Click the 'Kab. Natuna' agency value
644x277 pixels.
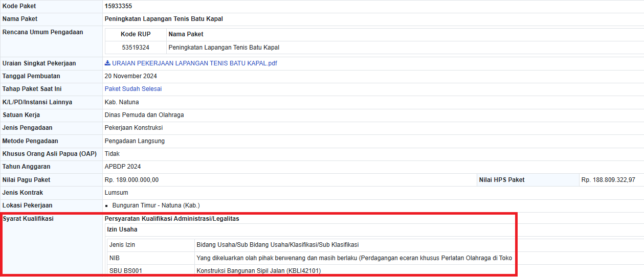pos(122,102)
